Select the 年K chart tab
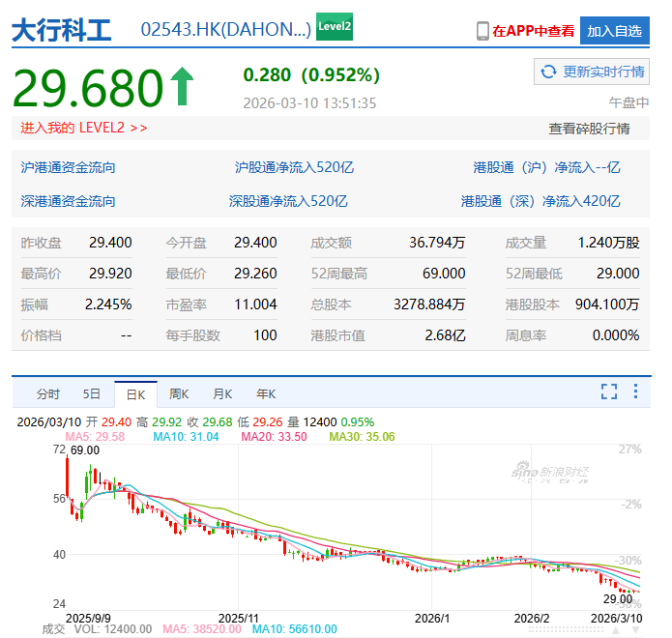The height and width of the screenshot is (638, 672). click(265, 393)
